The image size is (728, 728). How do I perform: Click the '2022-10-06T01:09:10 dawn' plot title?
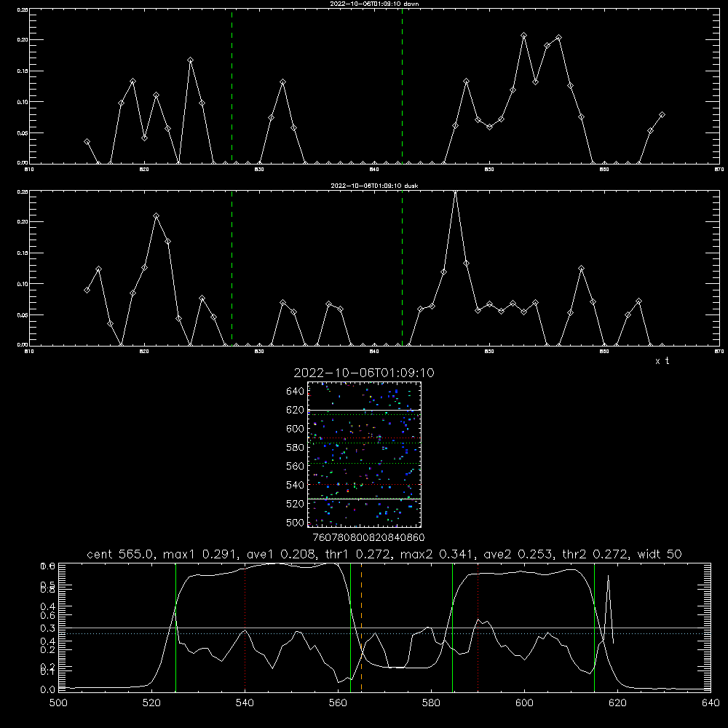click(374, 4)
